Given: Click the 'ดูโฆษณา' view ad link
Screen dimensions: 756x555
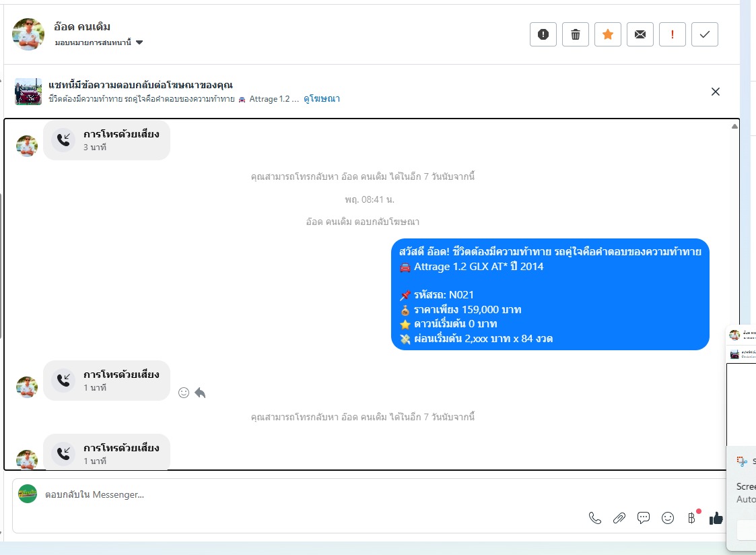Looking at the screenshot, I should pos(322,99).
